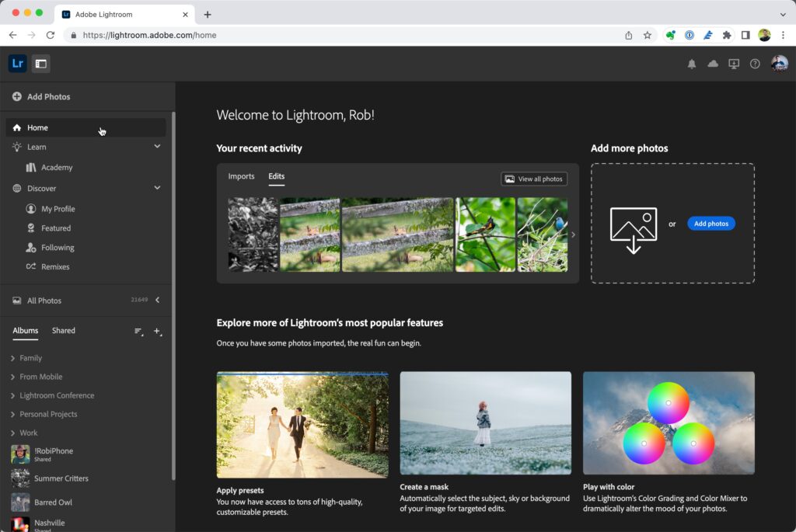Click the Add Photos plus icon
Screen dimensions: 796x532
16,97
